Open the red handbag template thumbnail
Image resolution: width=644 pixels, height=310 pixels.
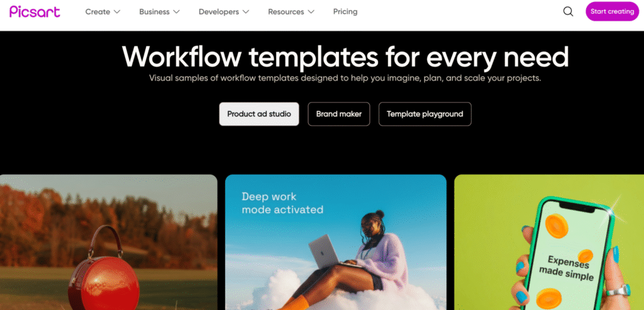tap(108, 242)
